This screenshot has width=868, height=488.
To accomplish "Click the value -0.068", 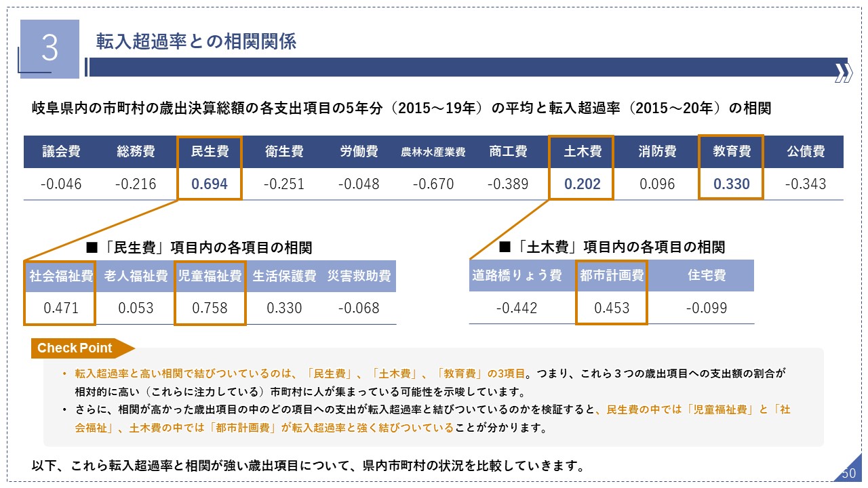I will 359,308.
